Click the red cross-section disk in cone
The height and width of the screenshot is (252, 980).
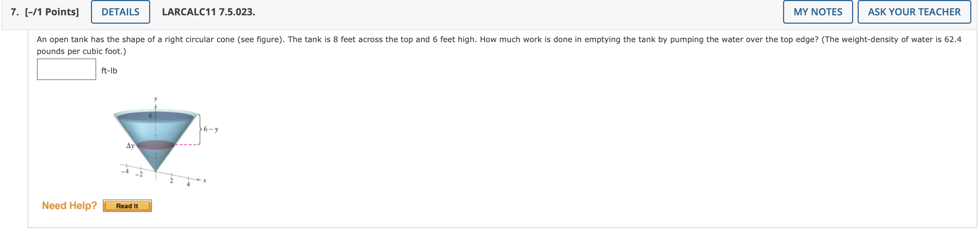(155, 145)
